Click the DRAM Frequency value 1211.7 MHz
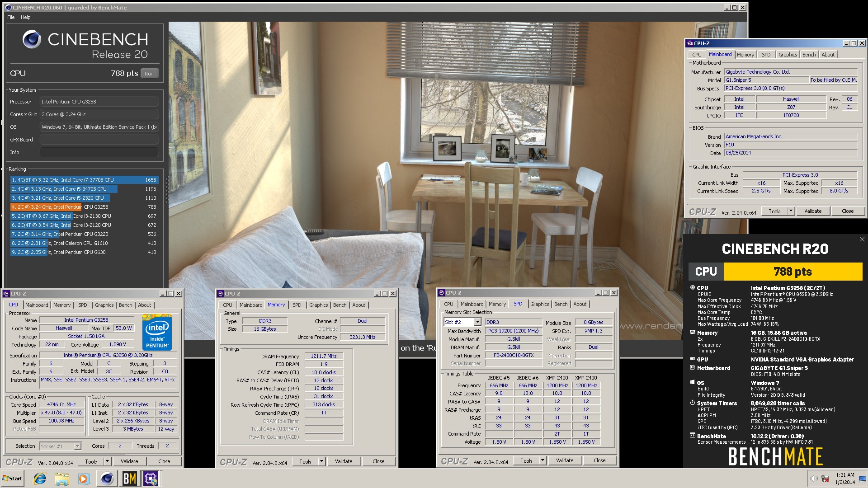The width and height of the screenshot is (868, 488). (x=324, y=356)
